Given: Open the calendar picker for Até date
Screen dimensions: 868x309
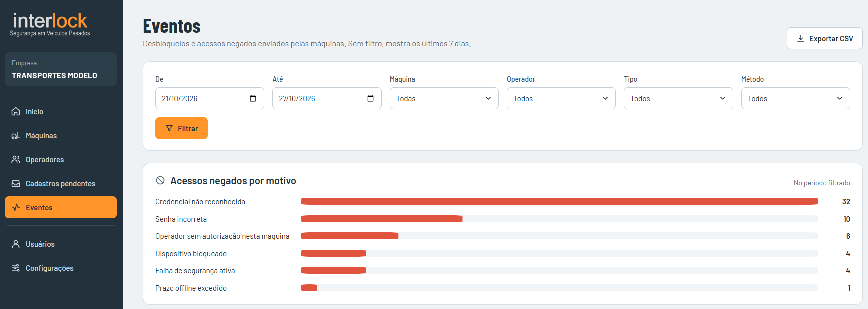Looking at the screenshot, I should tap(370, 98).
